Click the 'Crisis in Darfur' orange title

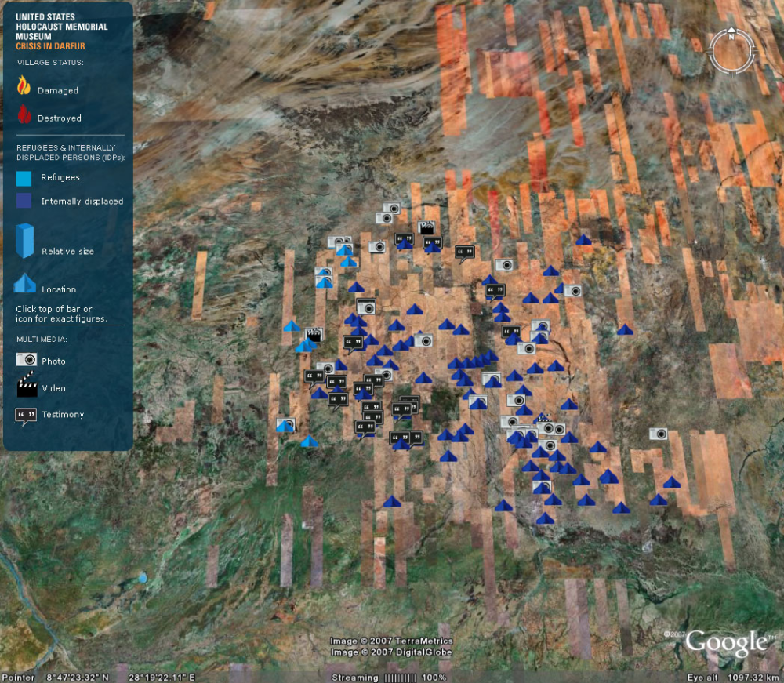tap(50, 46)
